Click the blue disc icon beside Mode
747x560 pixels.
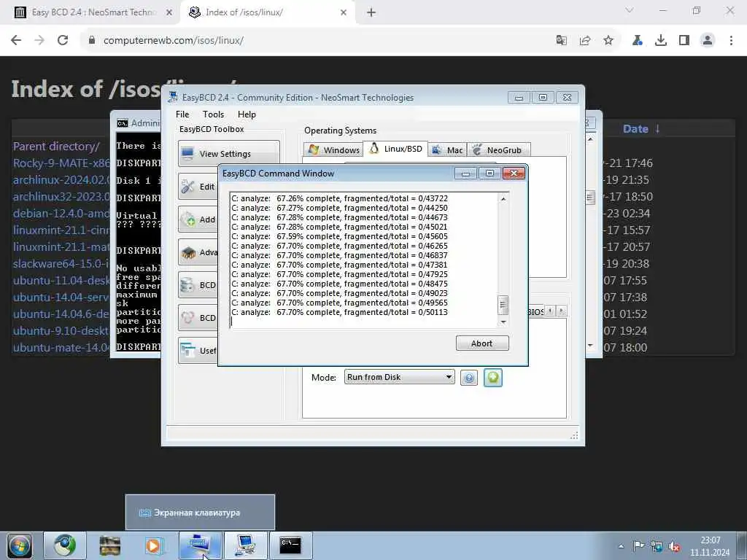[469, 378]
